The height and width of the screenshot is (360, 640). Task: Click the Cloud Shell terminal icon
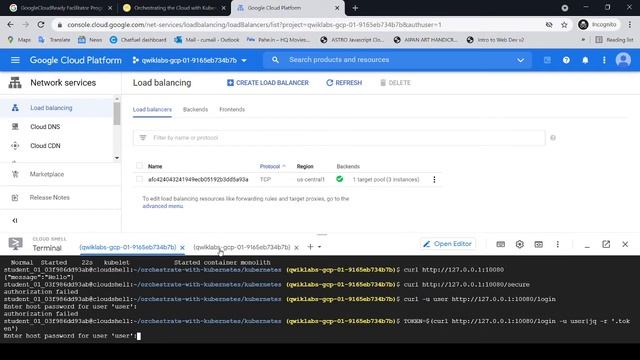tap(16, 244)
